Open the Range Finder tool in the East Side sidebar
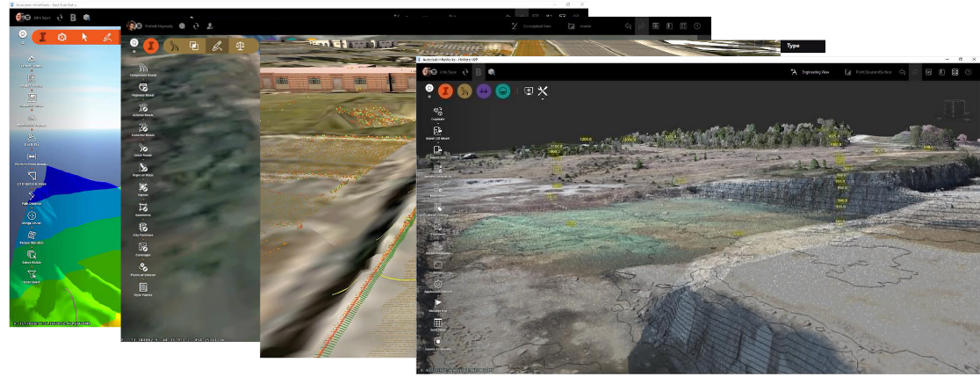 (32, 218)
